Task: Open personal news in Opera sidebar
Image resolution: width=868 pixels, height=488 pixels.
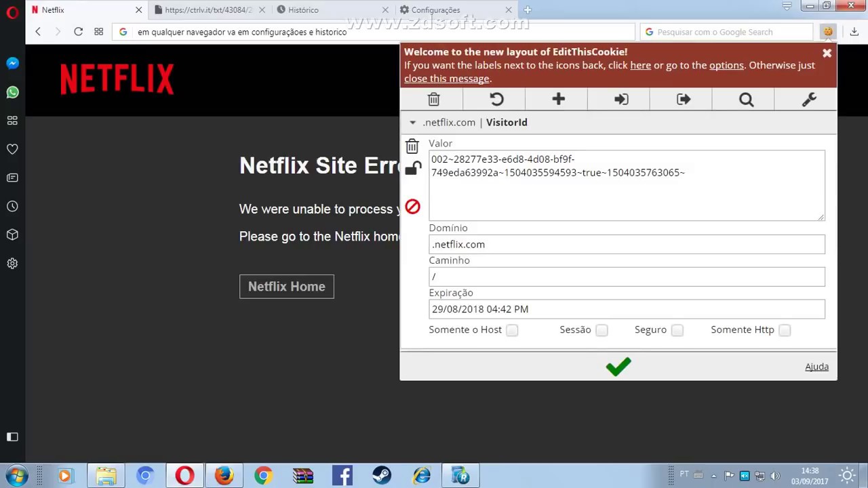Action: point(12,178)
